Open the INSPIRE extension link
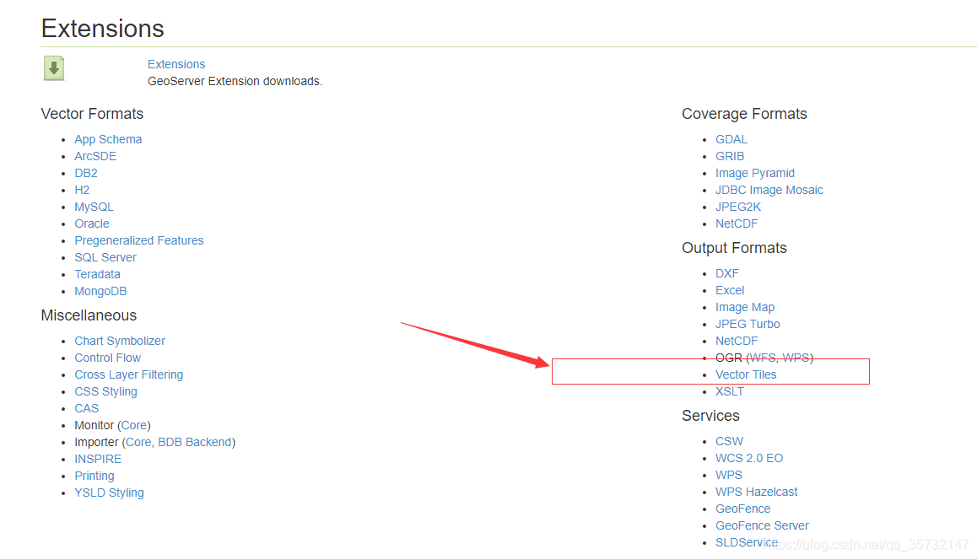Viewport: 977px width, 560px height. pyautogui.click(x=98, y=459)
